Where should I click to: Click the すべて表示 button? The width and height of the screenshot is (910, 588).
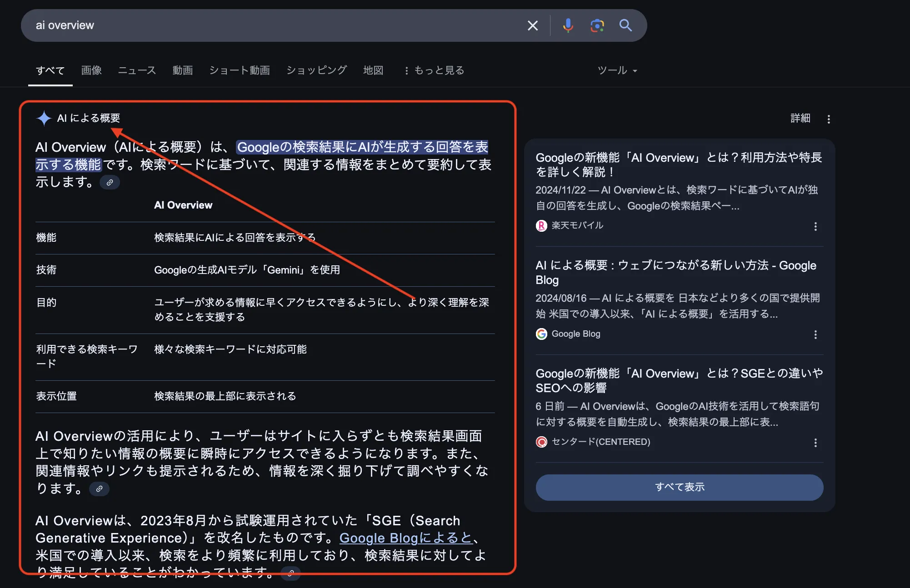(680, 487)
